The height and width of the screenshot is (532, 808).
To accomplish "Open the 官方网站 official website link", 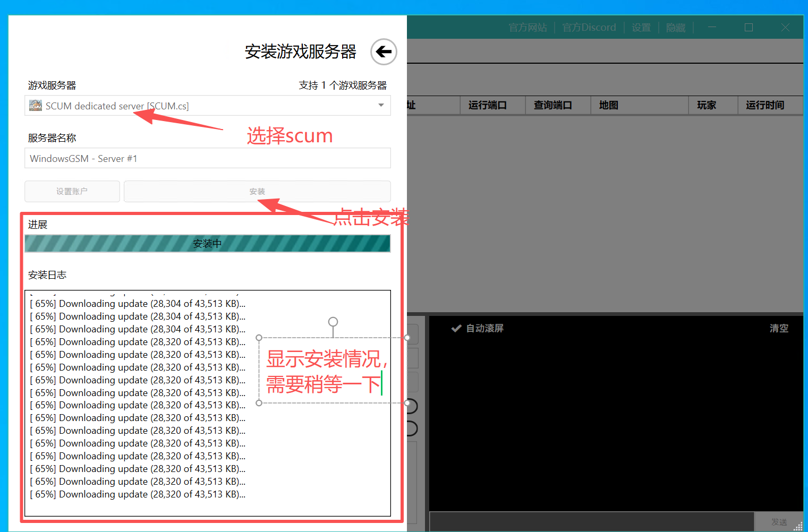I will (528, 27).
